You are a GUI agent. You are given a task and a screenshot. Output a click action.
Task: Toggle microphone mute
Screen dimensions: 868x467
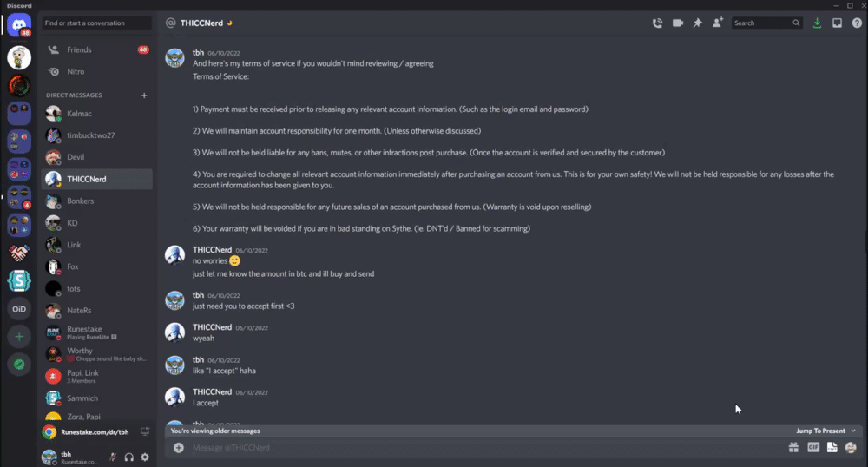pos(113,457)
